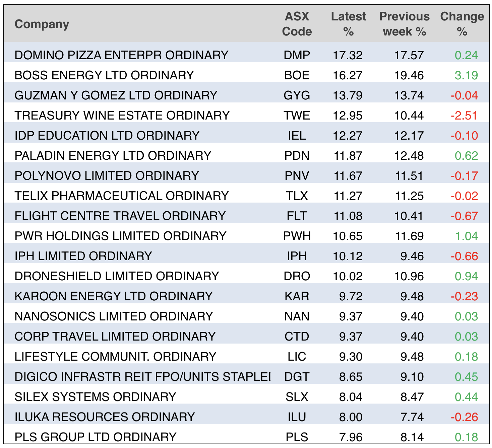Click the PNV ticker code

point(297,176)
